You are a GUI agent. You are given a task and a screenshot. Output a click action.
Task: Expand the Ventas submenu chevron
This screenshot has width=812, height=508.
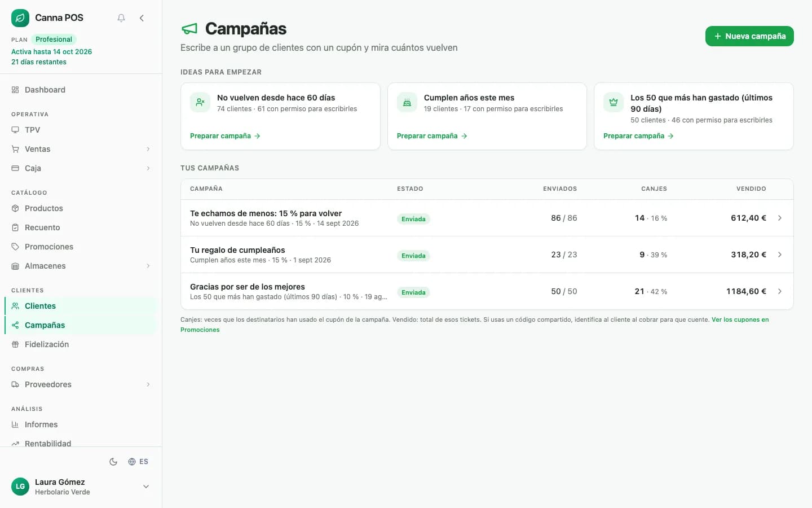click(x=148, y=149)
